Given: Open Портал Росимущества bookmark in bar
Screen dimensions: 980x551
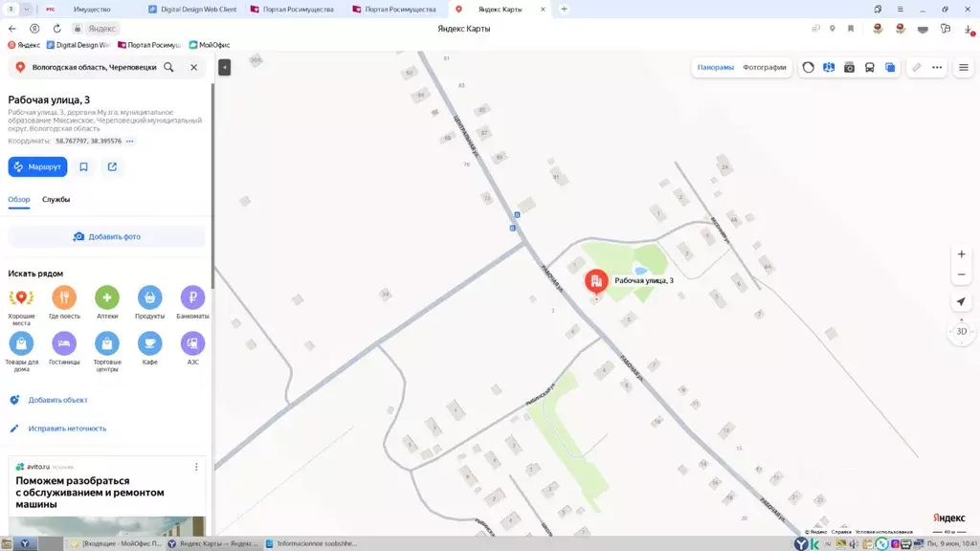Looking at the screenshot, I should (149, 45).
